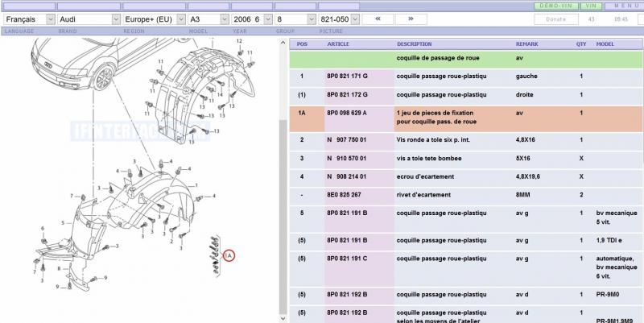Select article 8P0 821 171 G
The image size is (644, 323).
(x=347, y=77)
